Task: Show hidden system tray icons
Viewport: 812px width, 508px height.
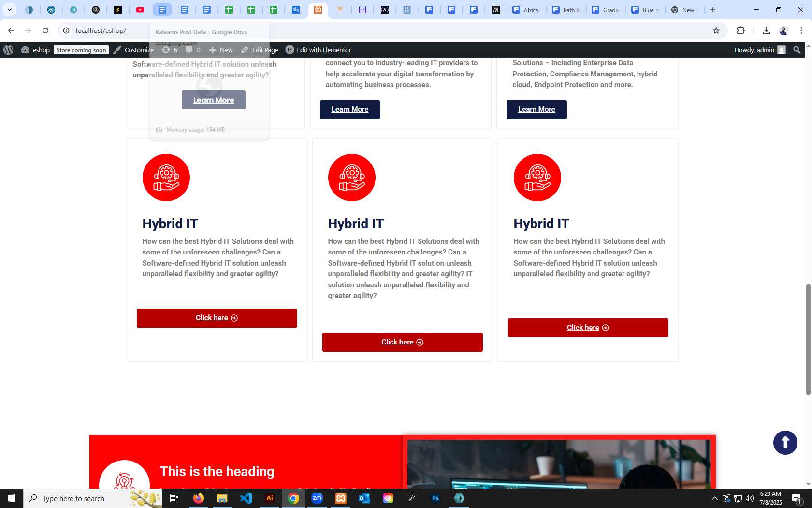Action: click(714, 498)
